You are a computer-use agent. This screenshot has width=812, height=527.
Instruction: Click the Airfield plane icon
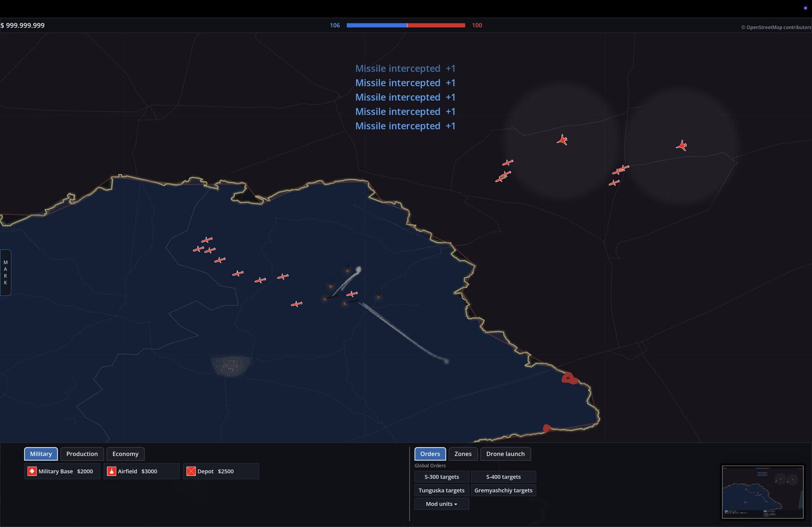coord(111,471)
